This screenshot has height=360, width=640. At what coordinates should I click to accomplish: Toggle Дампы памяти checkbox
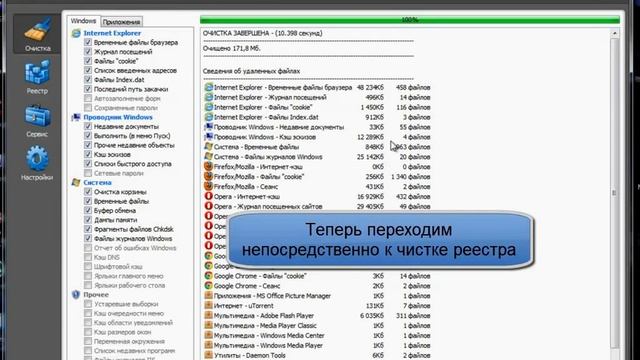88,220
